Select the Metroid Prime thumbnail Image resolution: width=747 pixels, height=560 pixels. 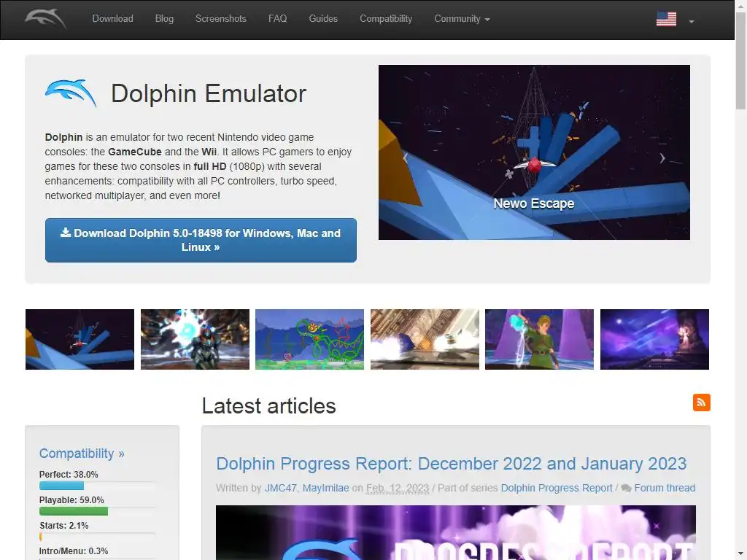click(x=195, y=339)
